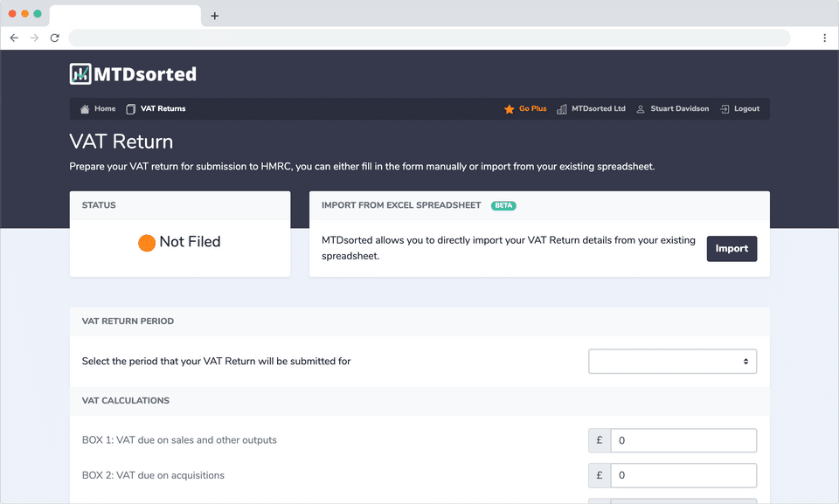Click the Logout link
Viewport: 839px width, 504px height.
[746, 109]
